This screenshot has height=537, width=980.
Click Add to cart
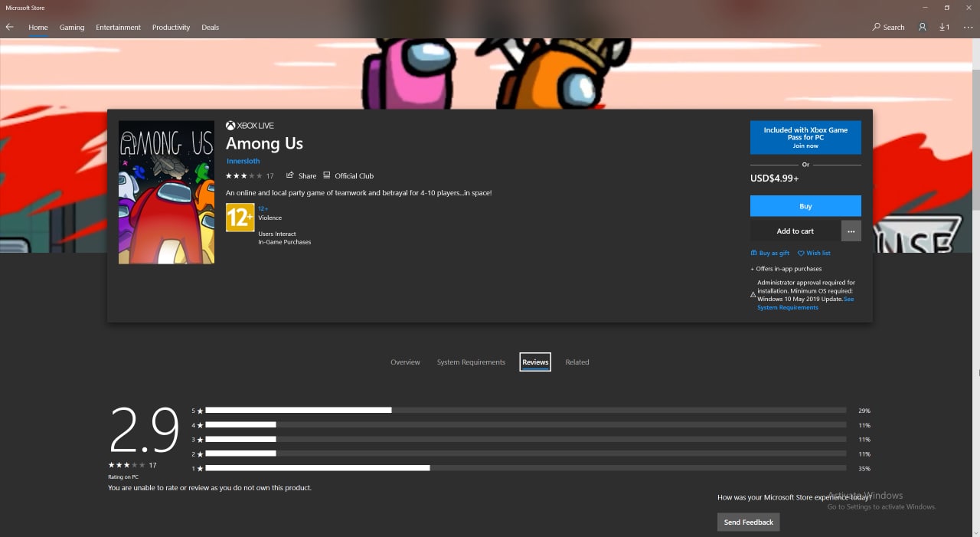click(795, 231)
